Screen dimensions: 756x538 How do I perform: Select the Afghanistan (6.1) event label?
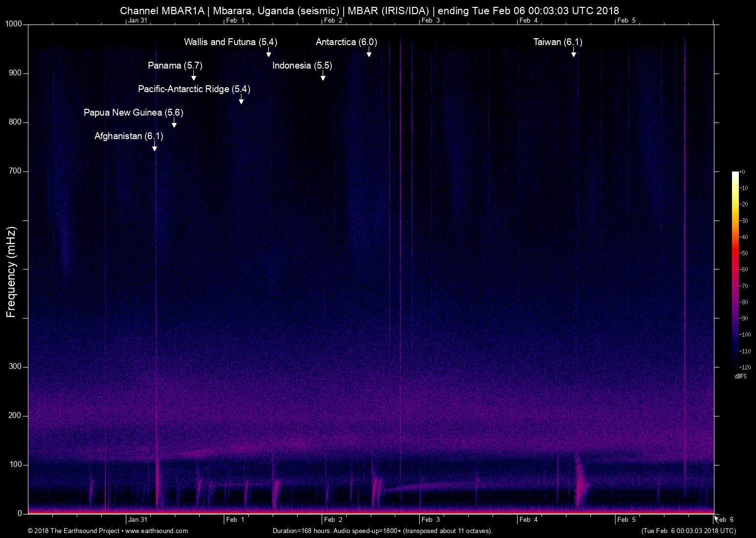pos(128,136)
